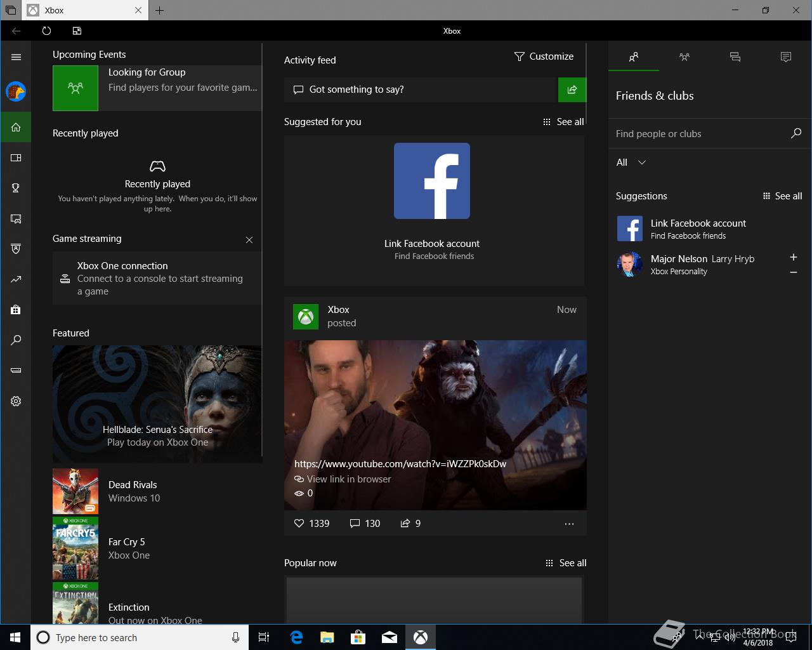This screenshot has width=812, height=650.
Task: Open the hamburger navigation menu
Action: pyautogui.click(x=16, y=57)
